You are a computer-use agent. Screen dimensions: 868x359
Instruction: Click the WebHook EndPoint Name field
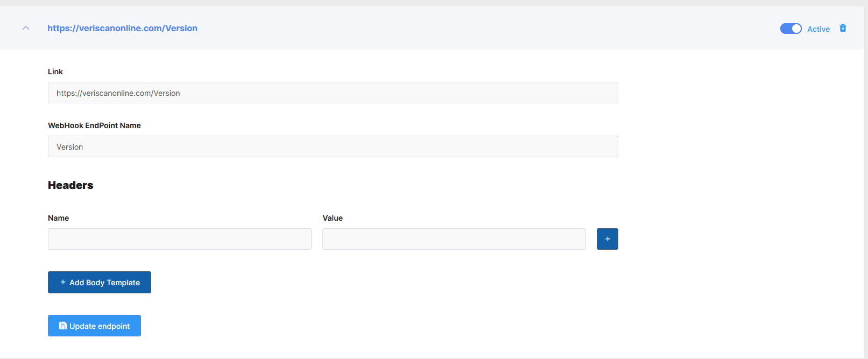click(333, 146)
